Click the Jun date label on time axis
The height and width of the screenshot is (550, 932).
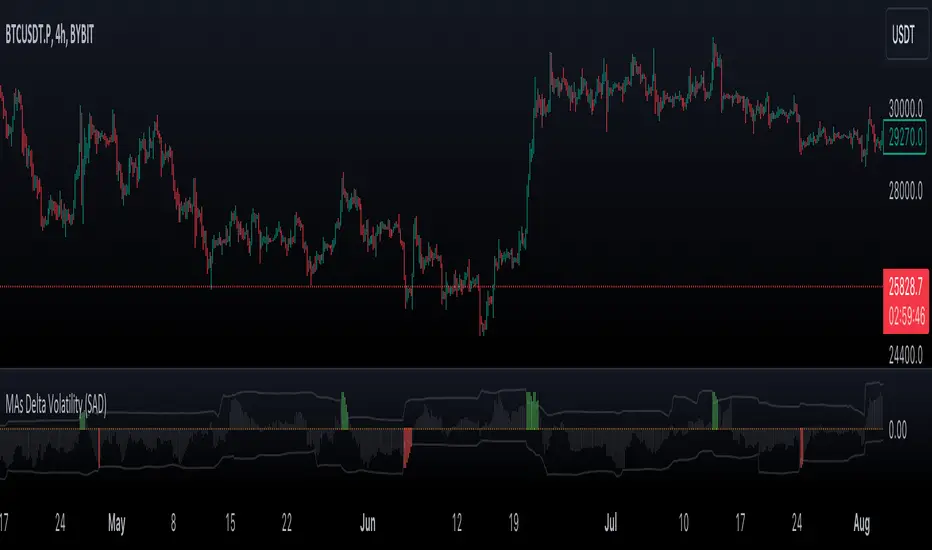click(368, 523)
